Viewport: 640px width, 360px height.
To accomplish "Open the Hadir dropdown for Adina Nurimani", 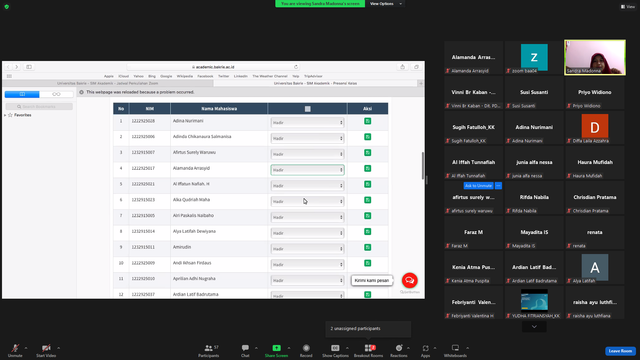I will point(307,122).
